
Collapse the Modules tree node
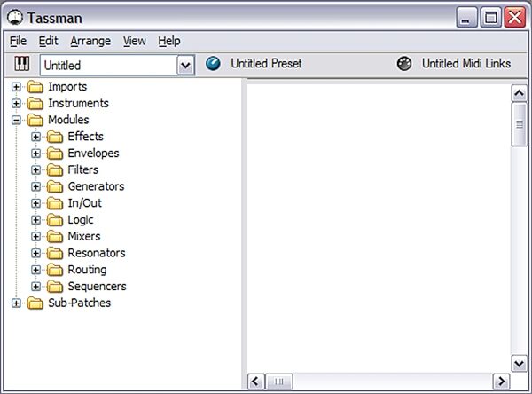point(16,120)
